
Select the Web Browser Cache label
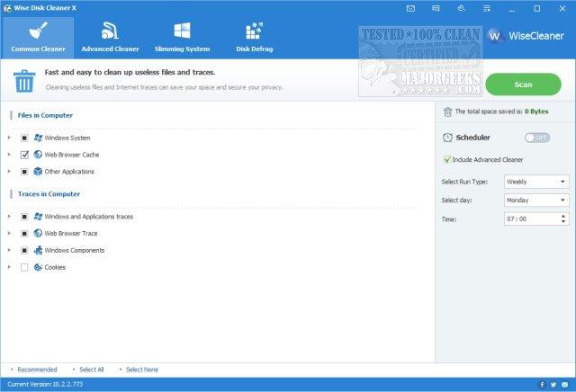coord(72,155)
